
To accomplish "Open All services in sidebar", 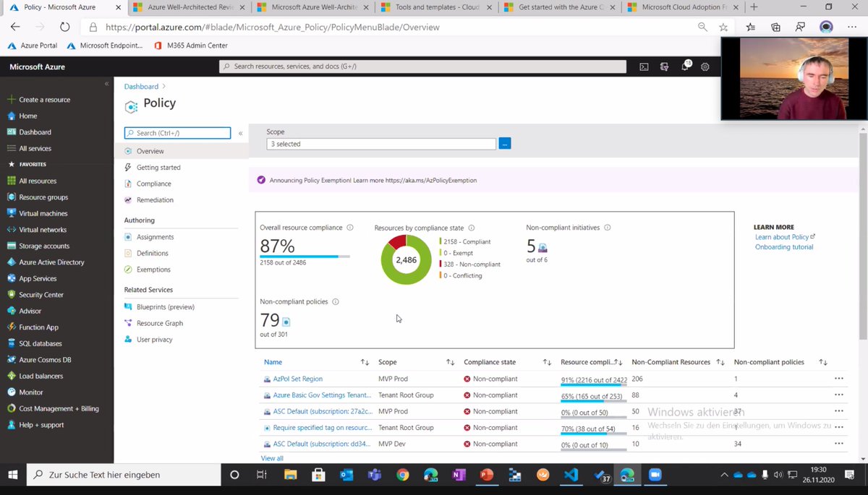I will coord(35,148).
